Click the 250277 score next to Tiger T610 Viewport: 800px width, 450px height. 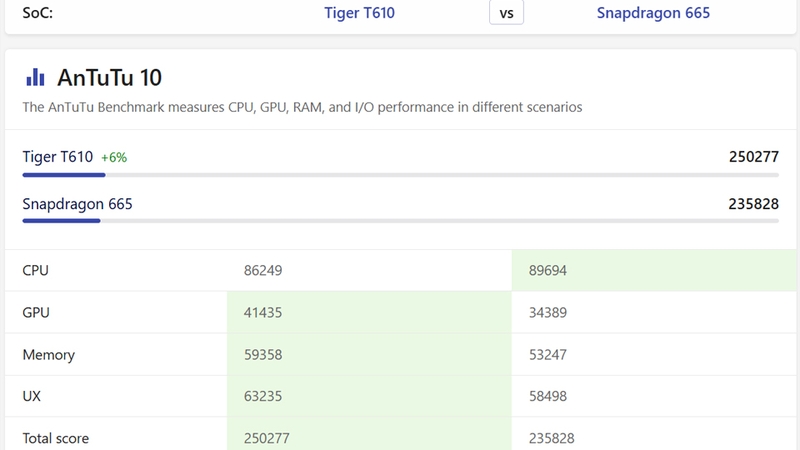(754, 157)
